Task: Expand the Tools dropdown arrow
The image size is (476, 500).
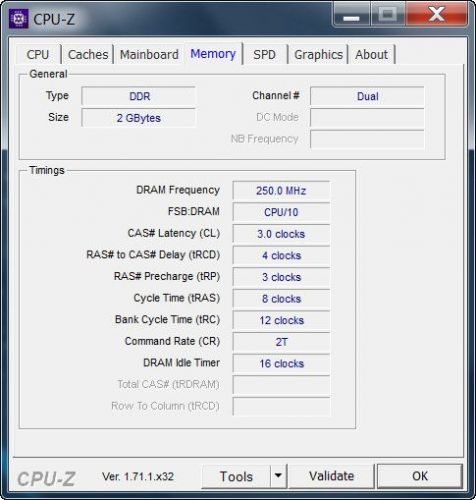Action: pos(278,476)
